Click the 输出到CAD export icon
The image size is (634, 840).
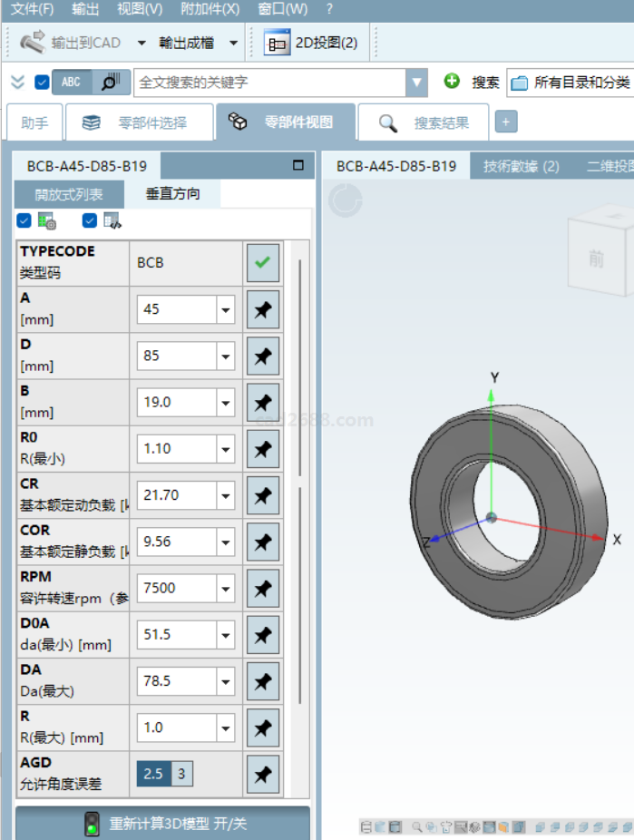34,43
